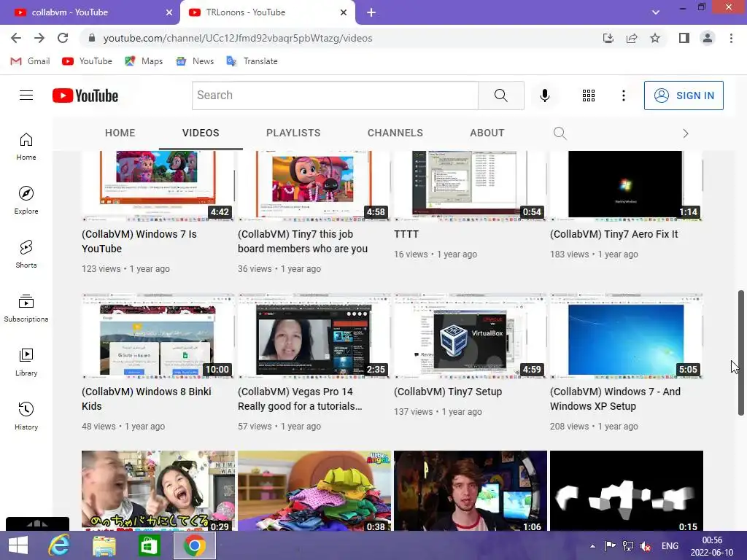Open Shorts in the sidebar
The image size is (747, 560).
[x=26, y=254]
